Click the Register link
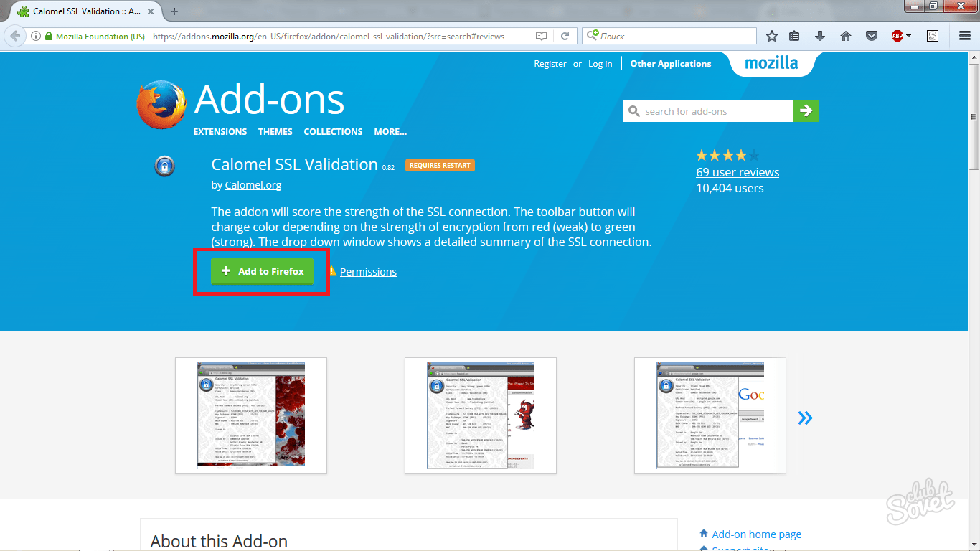This screenshot has height=551, width=980. (x=550, y=64)
